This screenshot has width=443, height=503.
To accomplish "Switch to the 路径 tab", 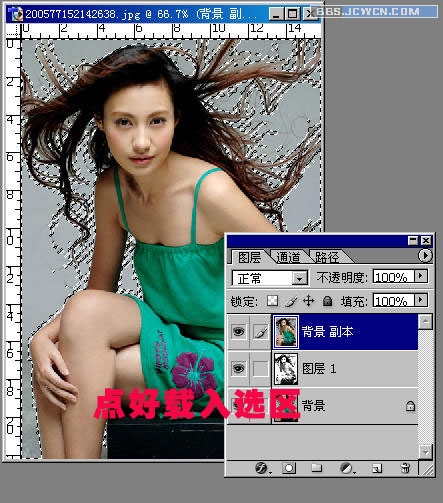I will [x=327, y=257].
